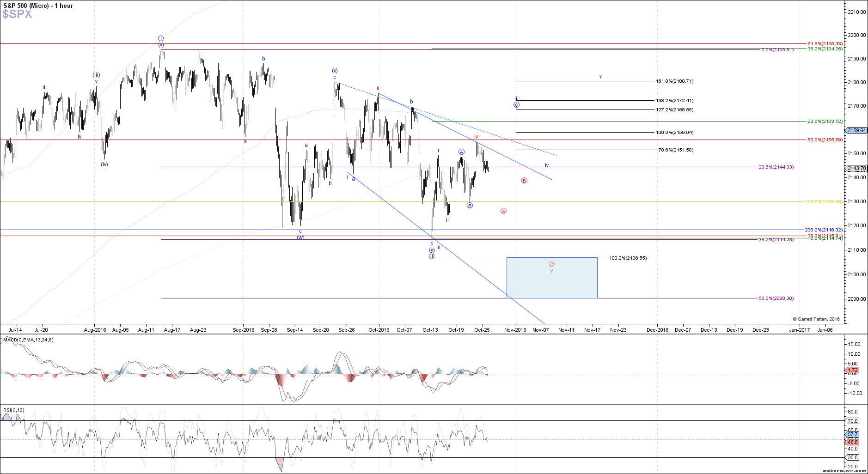This screenshot has width=868, height=474.
Task: Click the blue circled A wave marker
Action: tap(461, 152)
